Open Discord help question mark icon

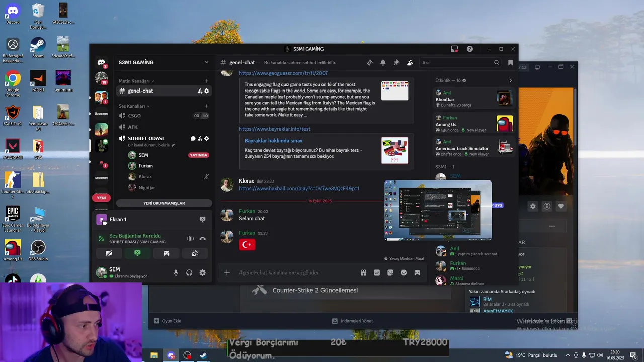[470, 49]
